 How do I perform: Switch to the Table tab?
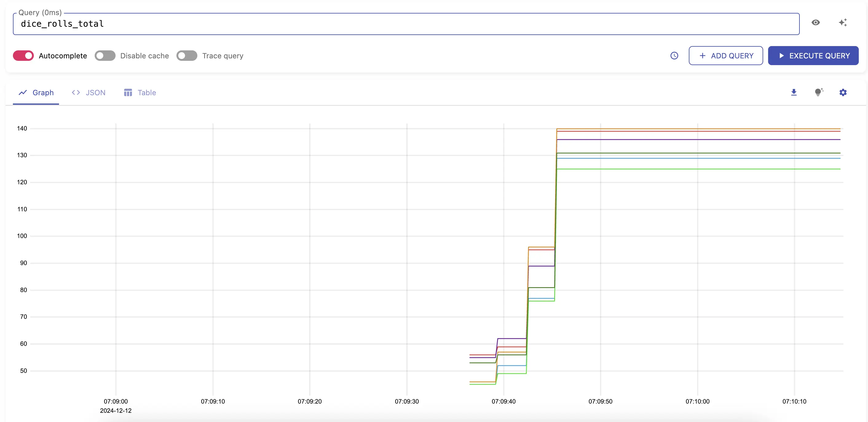click(x=146, y=93)
